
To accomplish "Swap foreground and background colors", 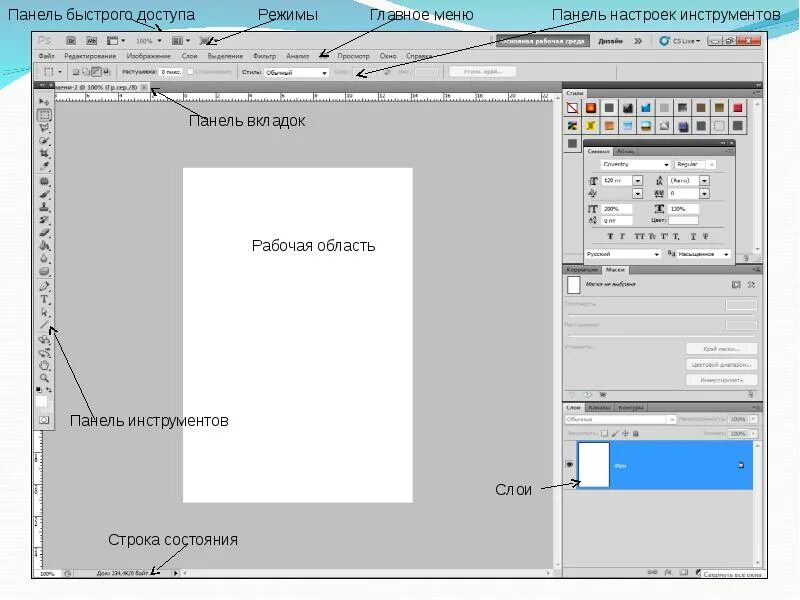I will click(x=49, y=389).
